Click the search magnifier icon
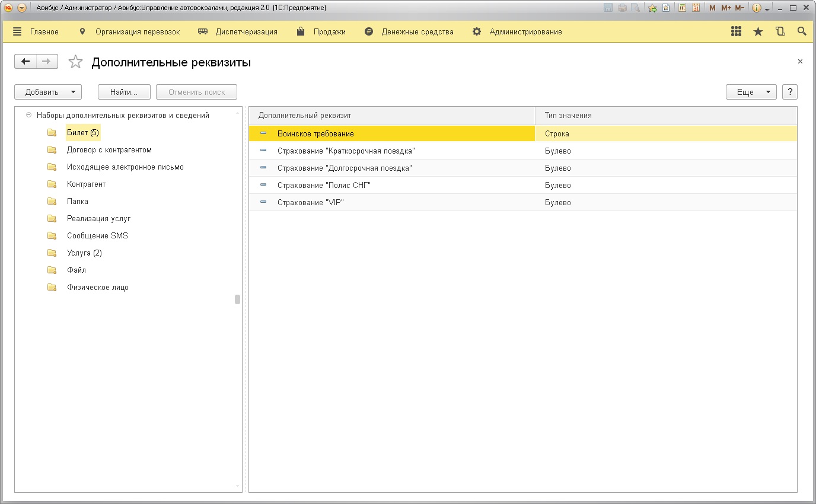 (x=802, y=32)
